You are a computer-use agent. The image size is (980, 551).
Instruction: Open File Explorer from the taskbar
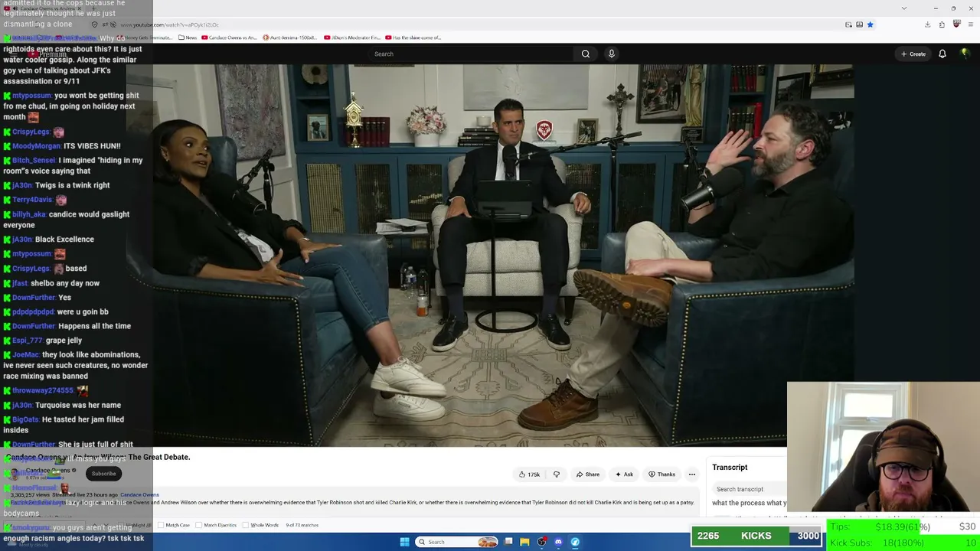coord(524,542)
